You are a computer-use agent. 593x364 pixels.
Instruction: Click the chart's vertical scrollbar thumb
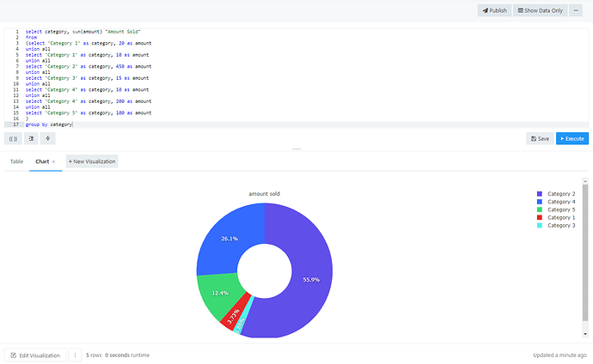(x=585, y=252)
